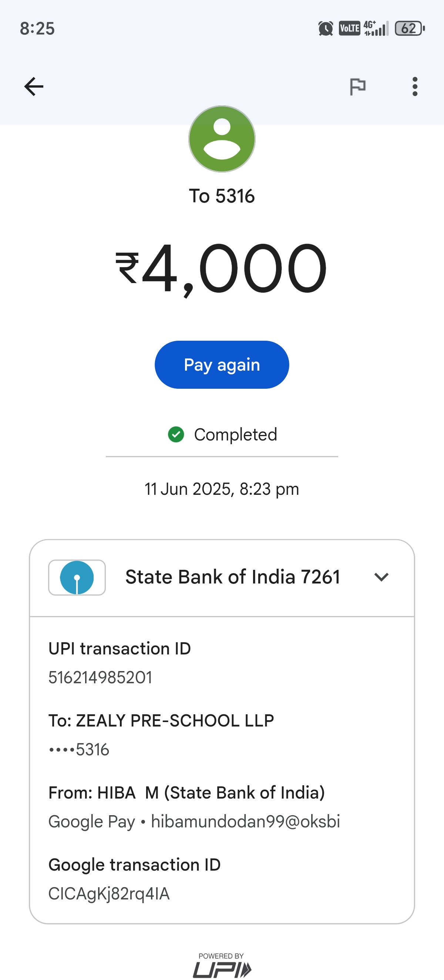444x980 pixels.
Task: Tap the To 5316 recipient name
Action: click(222, 196)
